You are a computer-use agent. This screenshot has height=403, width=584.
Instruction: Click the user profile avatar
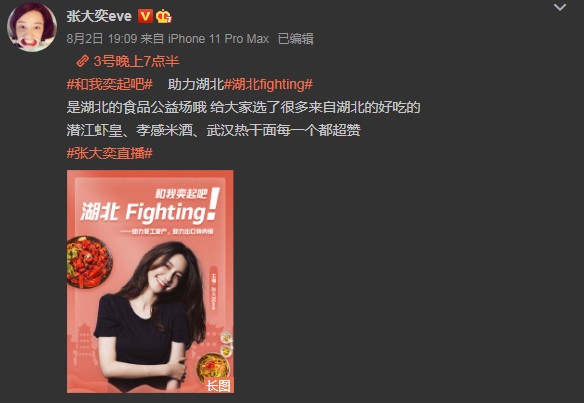[32, 27]
